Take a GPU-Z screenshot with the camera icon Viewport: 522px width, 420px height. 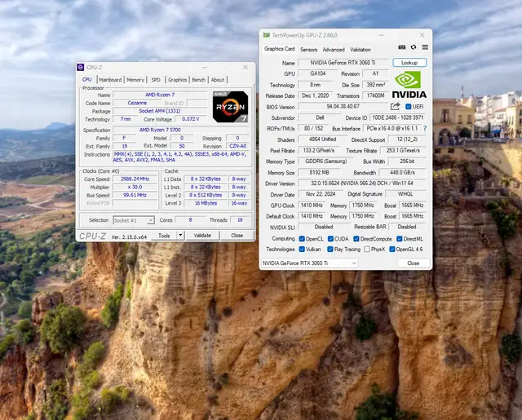pos(402,47)
